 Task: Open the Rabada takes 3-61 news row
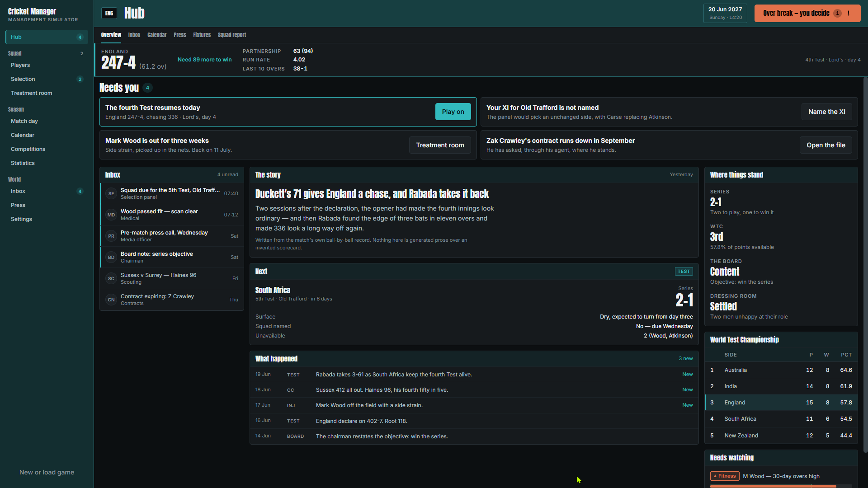coord(474,375)
